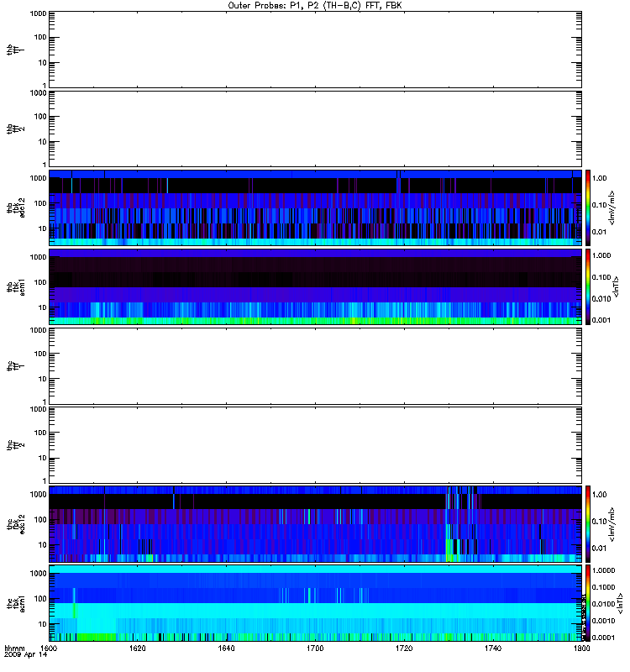Click the 1800 time axis label
Image resolution: width=630 pixels, height=672 pixels.
[581, 648]
